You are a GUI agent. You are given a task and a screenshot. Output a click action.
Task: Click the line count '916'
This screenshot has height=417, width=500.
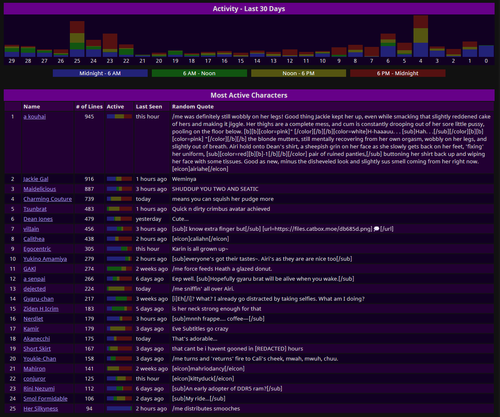[x=89, y=179]
